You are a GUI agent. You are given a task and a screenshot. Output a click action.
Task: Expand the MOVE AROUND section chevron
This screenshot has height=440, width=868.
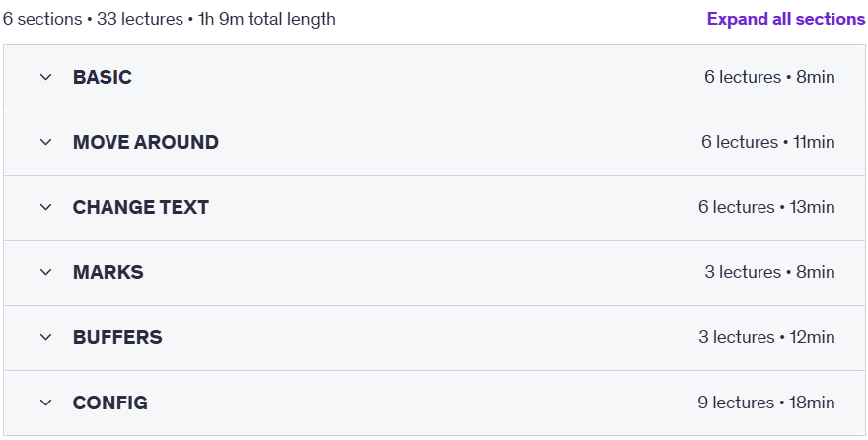point(46,142)
